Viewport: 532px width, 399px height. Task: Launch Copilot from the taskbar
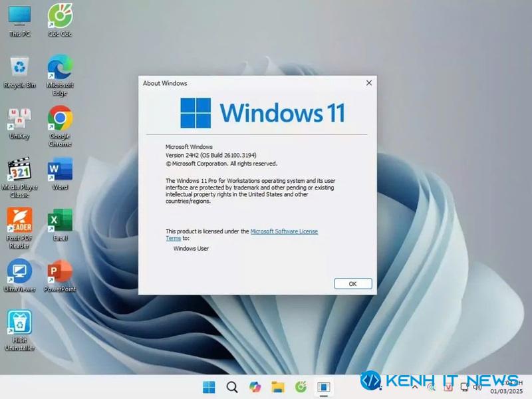(x=255, y=387)
